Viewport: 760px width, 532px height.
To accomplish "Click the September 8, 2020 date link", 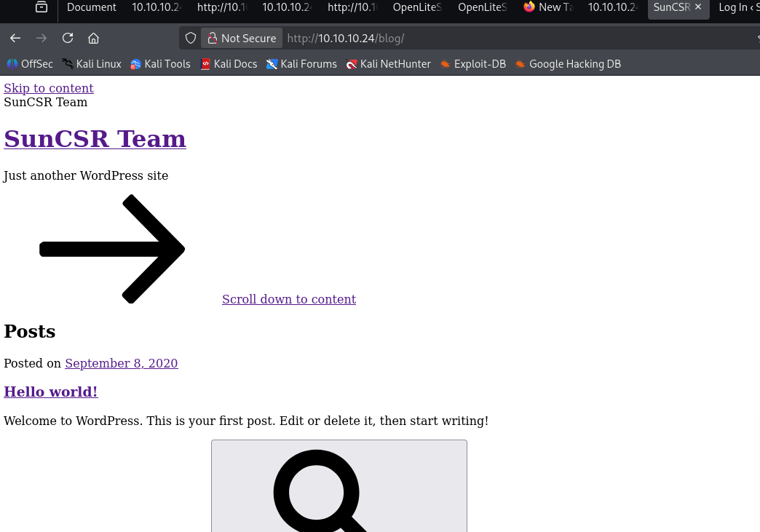I will (x=121, y=363).
